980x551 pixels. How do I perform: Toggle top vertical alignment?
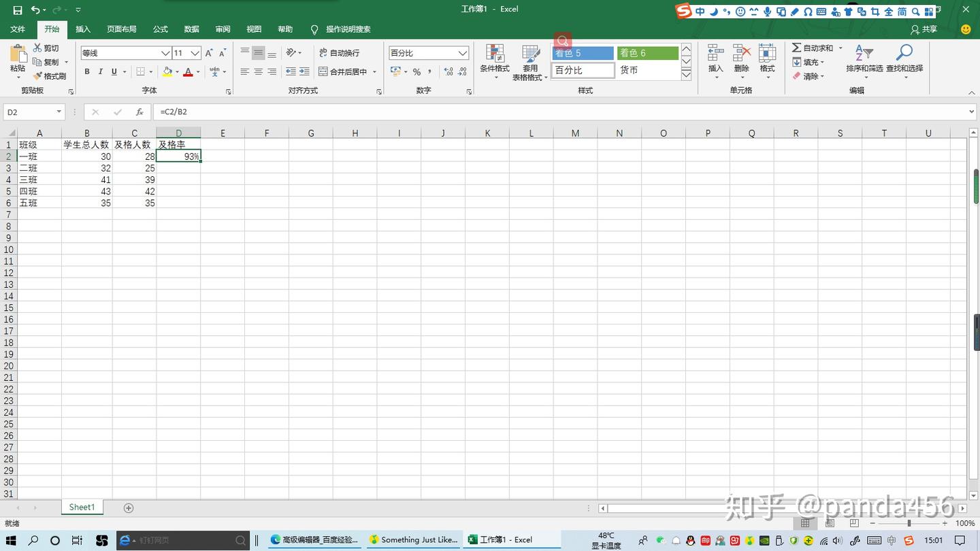click(245, 53)
